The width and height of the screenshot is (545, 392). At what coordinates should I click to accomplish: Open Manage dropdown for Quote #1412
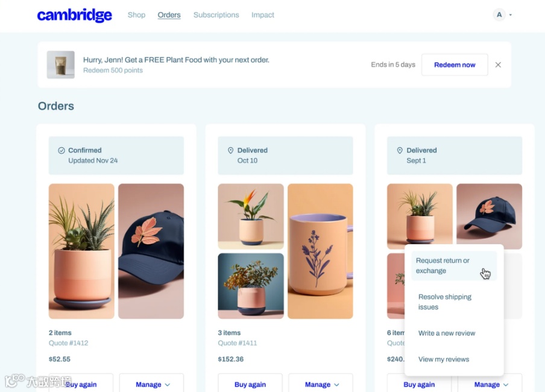pos(151,384)
